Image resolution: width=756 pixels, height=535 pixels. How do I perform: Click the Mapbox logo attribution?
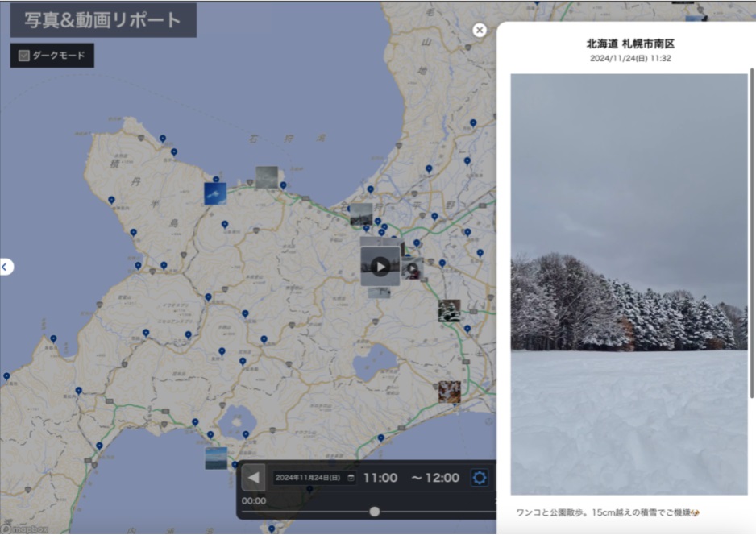click(x=24, y=529)
